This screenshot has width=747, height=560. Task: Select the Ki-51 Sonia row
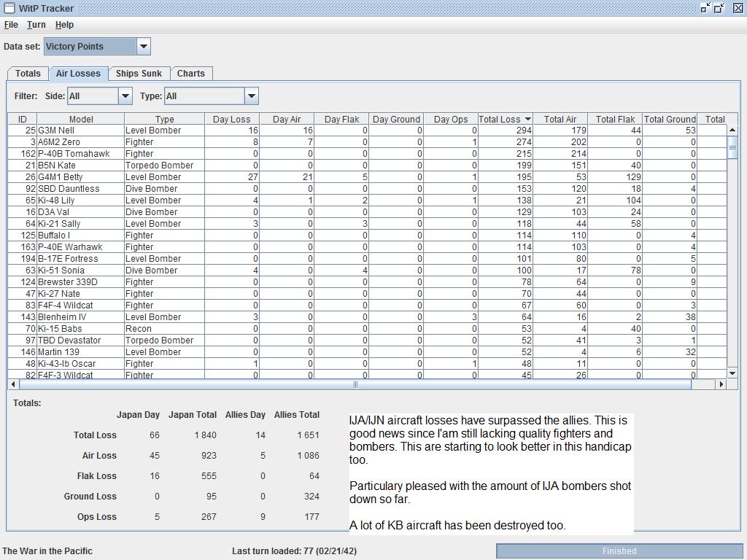point(368,271)
